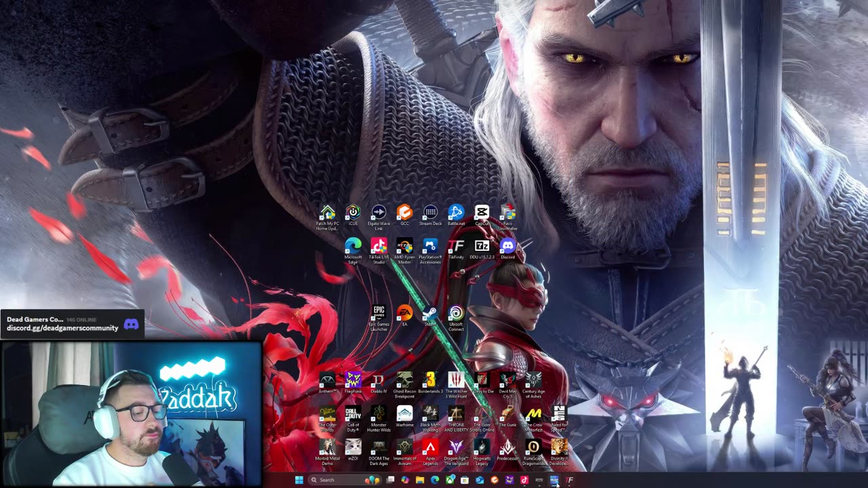This screenshot has height=488, width=868.
Task: Select the Warframe desktop icon
Action: pyautogui.click(x=404, y=418)
